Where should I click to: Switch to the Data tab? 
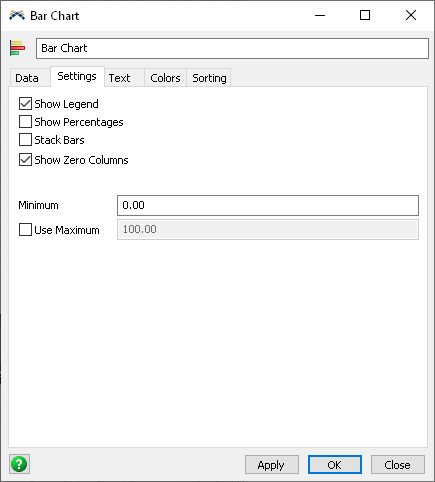[x=27, y=78]
